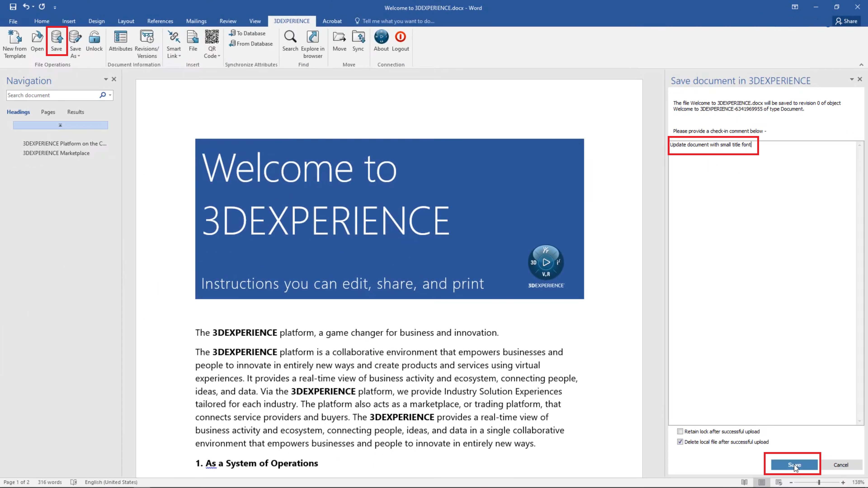Expand the Save As dropdown arrow

[79, 56]
